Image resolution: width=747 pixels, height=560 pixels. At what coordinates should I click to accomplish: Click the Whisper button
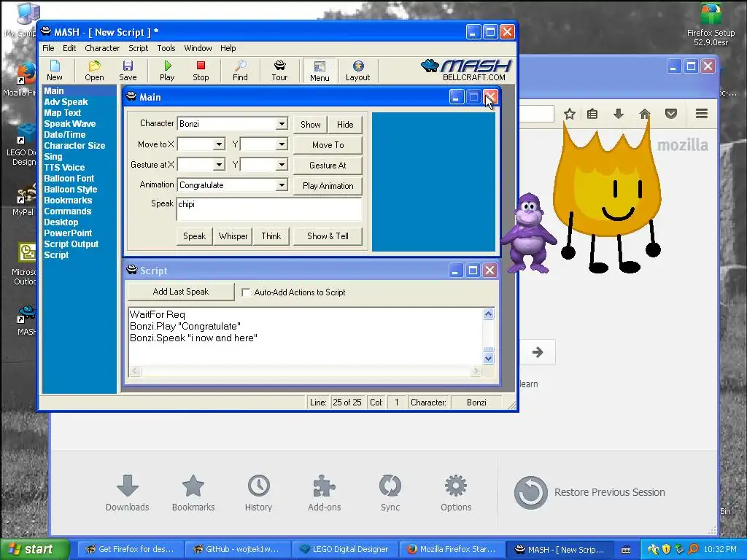point(233,236)
